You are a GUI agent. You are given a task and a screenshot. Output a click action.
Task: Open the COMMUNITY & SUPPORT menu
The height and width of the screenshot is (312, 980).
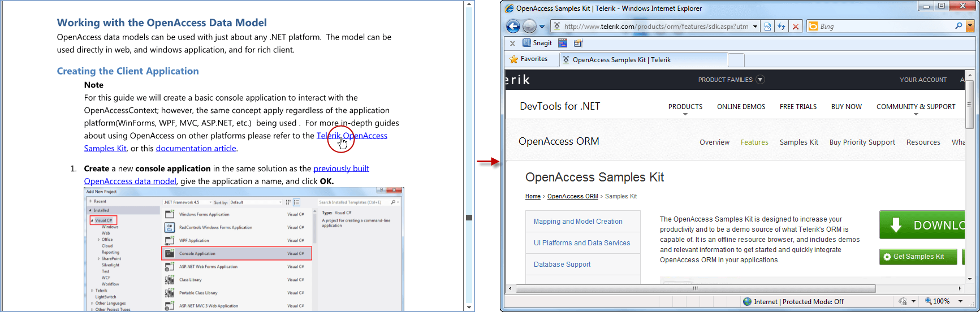[x=916, y=107]
